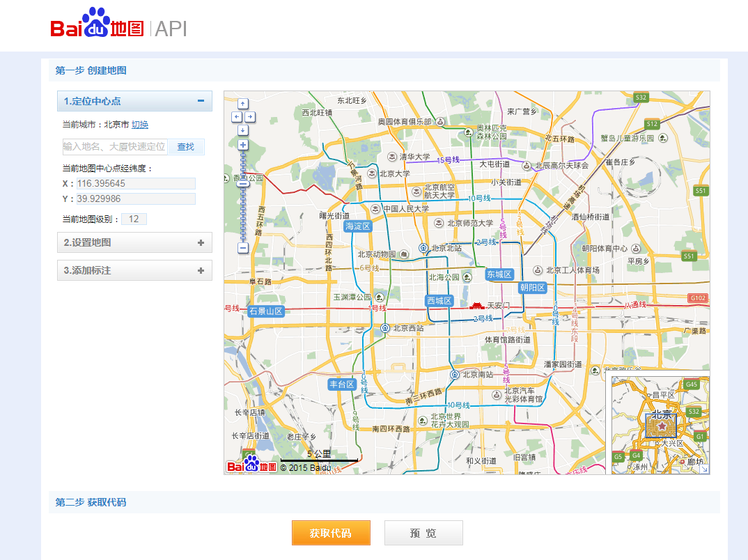Click the X longitude coordinate field
The width and height of the screenshot is (748, 560).
tap(136, 183)
